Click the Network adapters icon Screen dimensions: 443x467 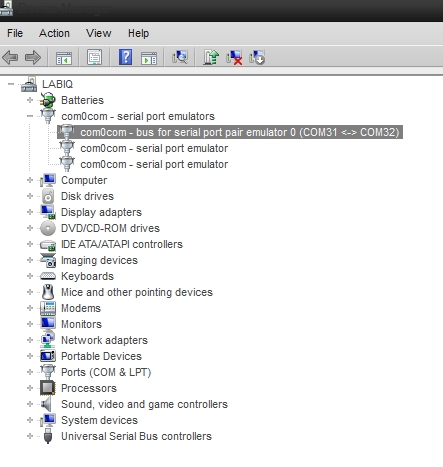point(48,340)
